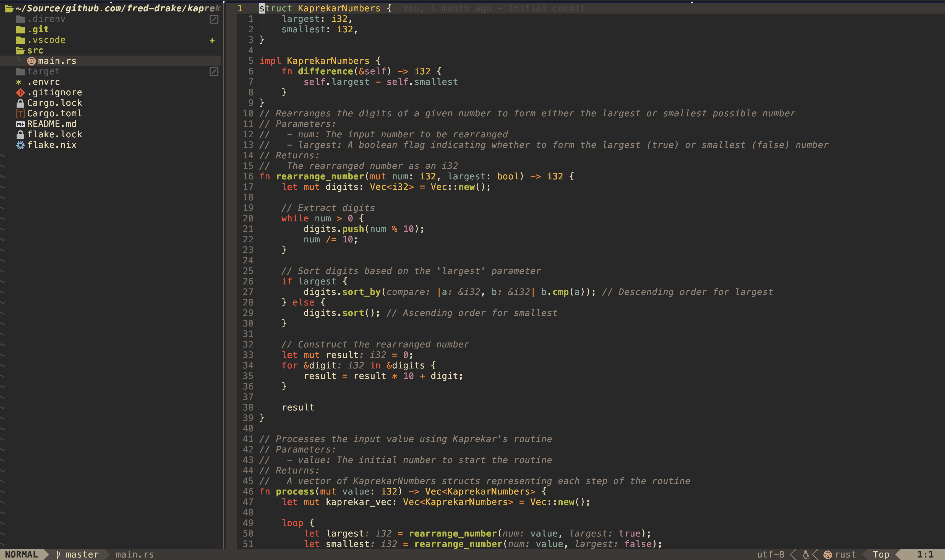Open .envrc from the file tree
This screenshot has height=560, width=945.
coord(43,82)
